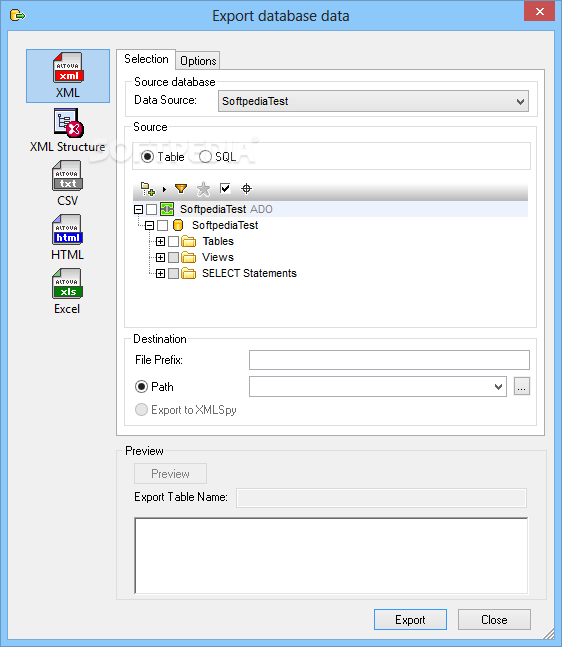Screen dimensions: 562x647
Task: Toggle the checked objects toolbar icon
Action: tap(225, 189)
